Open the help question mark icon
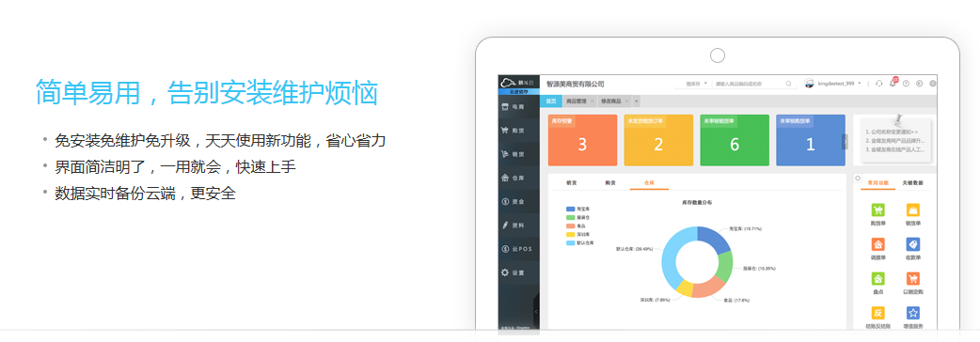Image resolution: width=980 pixels, height=342 pixels. point(906,83)
